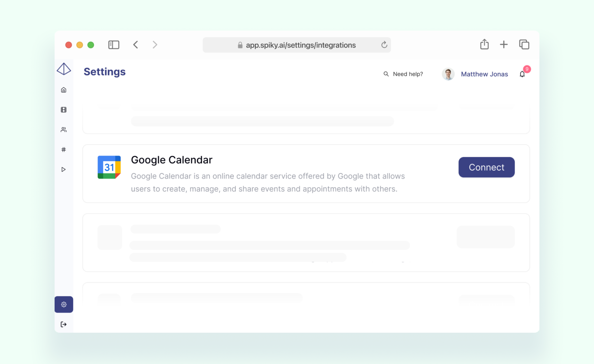Select the Settings gear in sidebar
The width and height of the screenshot is (594, 364).
[64, 304]
